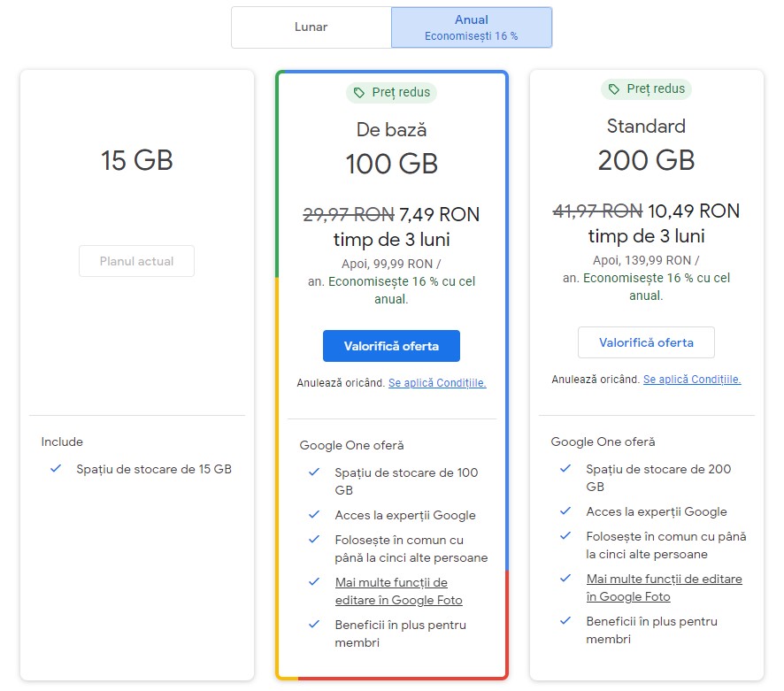Click Google One oferă heading in De bază card

(351, 446)
